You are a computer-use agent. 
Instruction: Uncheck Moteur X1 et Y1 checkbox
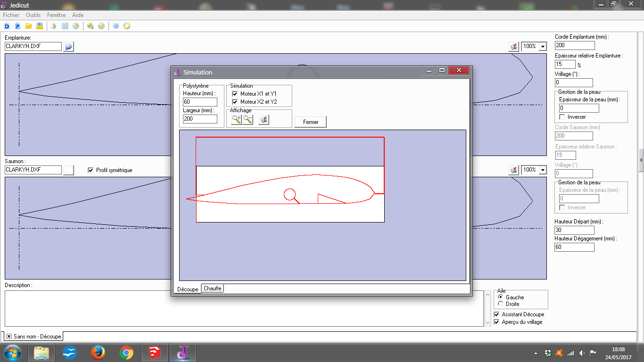[x=235, y=94]
